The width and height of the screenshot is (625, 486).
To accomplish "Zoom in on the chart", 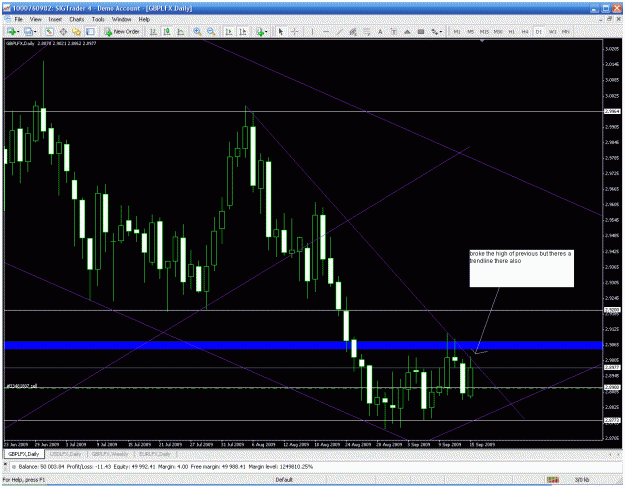I will 197,31.
